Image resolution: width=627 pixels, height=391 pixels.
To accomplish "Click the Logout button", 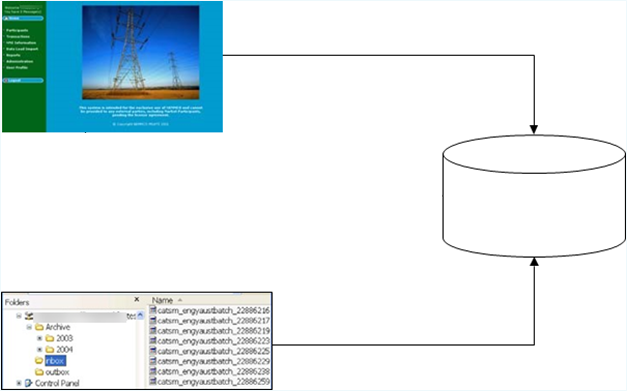I will pyautogui.click(x=23, y=80).
